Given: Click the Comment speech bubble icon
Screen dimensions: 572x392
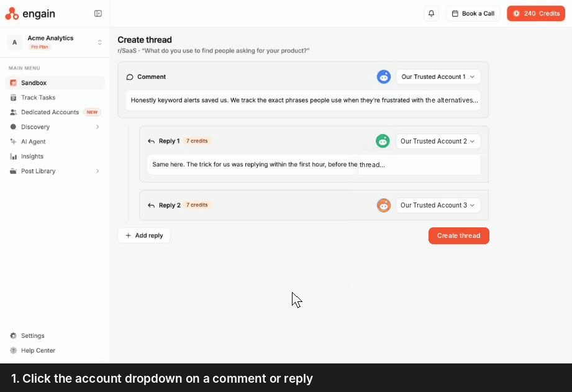Looking at the screenshot, I should [130, 77].
